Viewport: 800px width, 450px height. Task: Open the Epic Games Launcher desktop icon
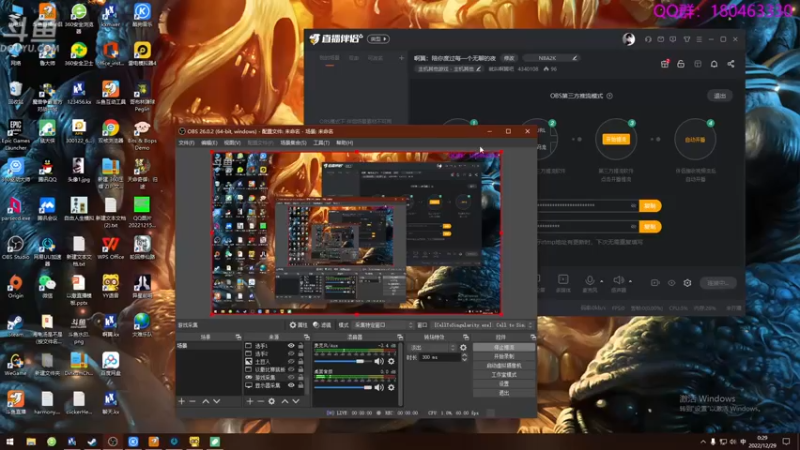click(15, 135)
